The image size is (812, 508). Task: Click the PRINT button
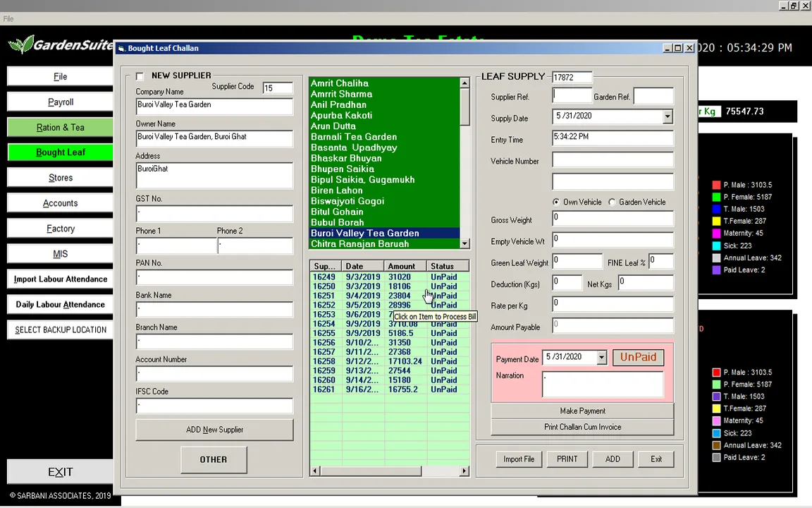coord(567,459)
